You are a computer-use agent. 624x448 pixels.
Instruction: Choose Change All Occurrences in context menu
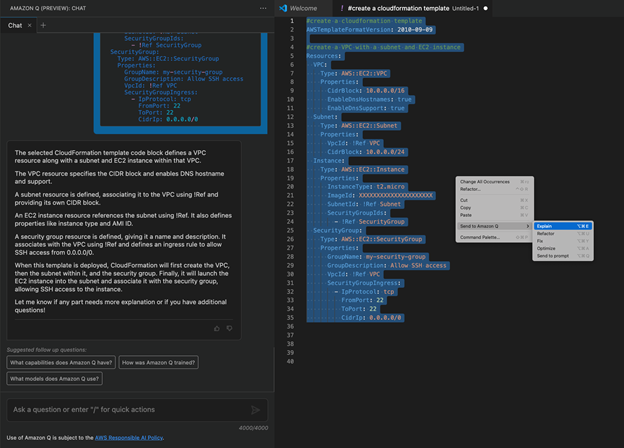[494, 182]
